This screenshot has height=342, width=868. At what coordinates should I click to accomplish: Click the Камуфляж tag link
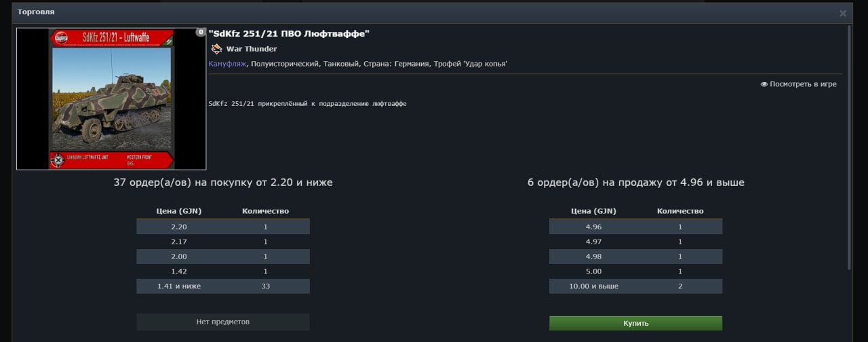tap(228, 64)
